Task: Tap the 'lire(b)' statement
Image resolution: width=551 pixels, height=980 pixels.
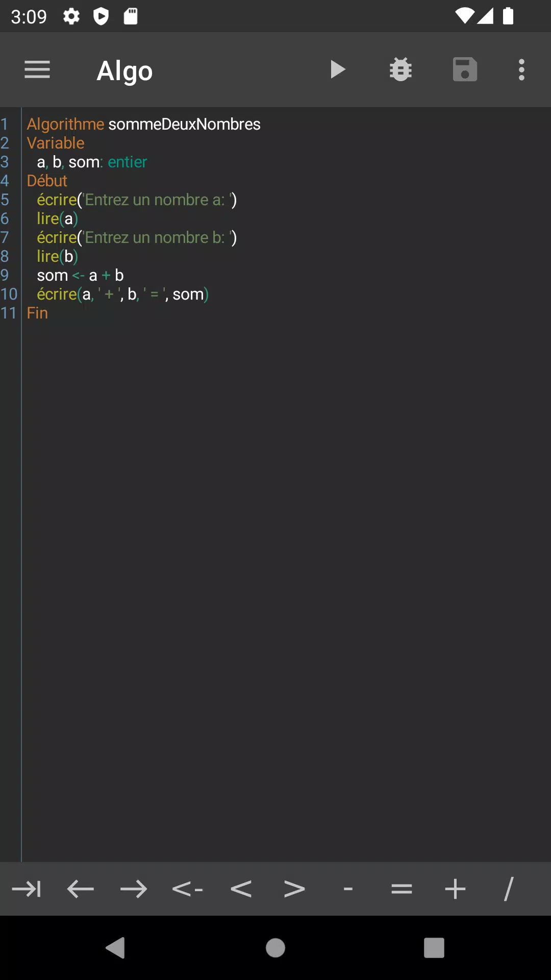Action: (57, 256)
